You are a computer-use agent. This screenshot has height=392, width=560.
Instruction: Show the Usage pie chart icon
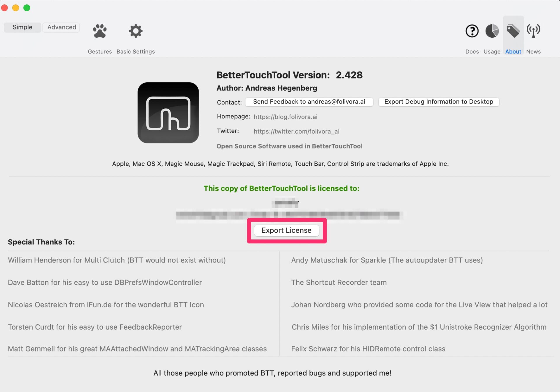(492, 31)
